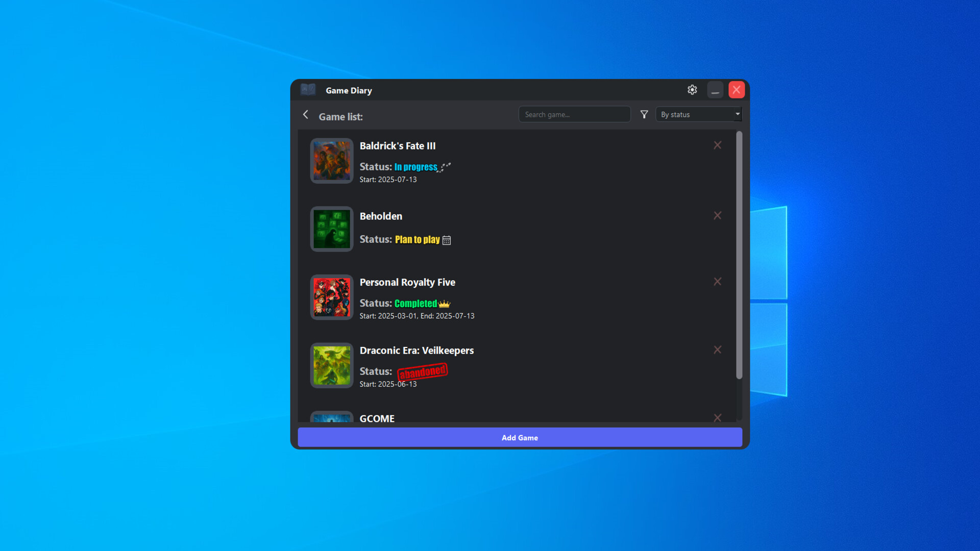Viewport: 980px width, 551px height.
Task: Click inside the Search game field
Action: point(574,114)
